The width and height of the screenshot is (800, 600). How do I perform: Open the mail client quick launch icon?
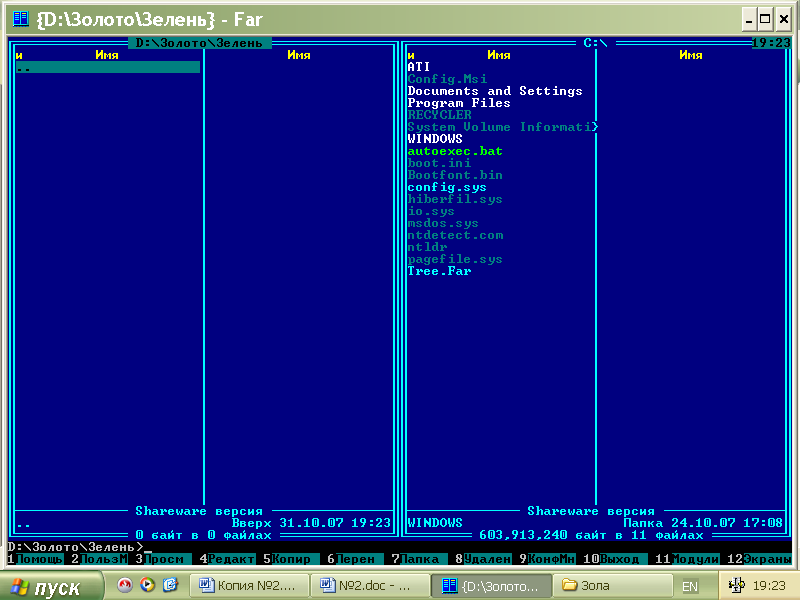170,585
